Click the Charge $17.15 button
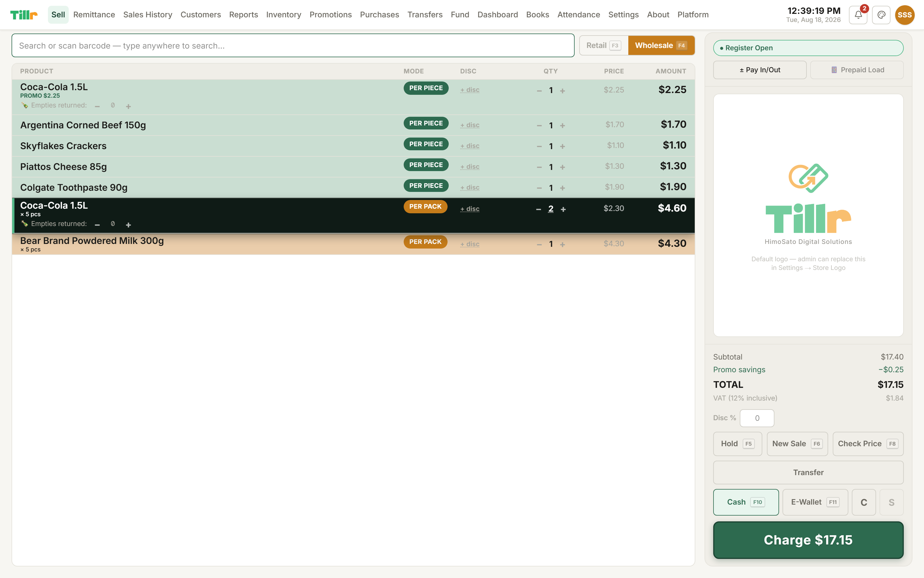 [x=808, y=540]
